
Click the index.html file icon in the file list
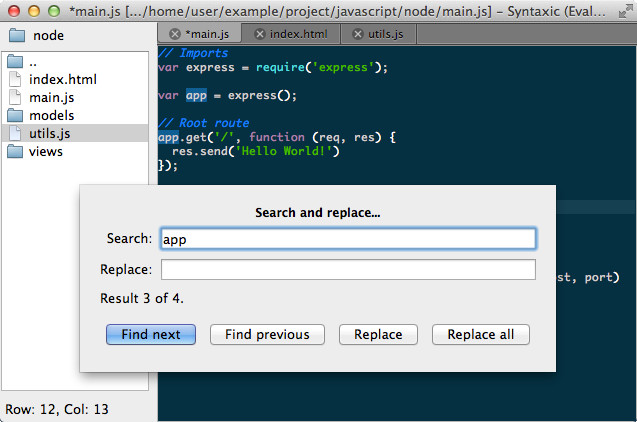15,79
